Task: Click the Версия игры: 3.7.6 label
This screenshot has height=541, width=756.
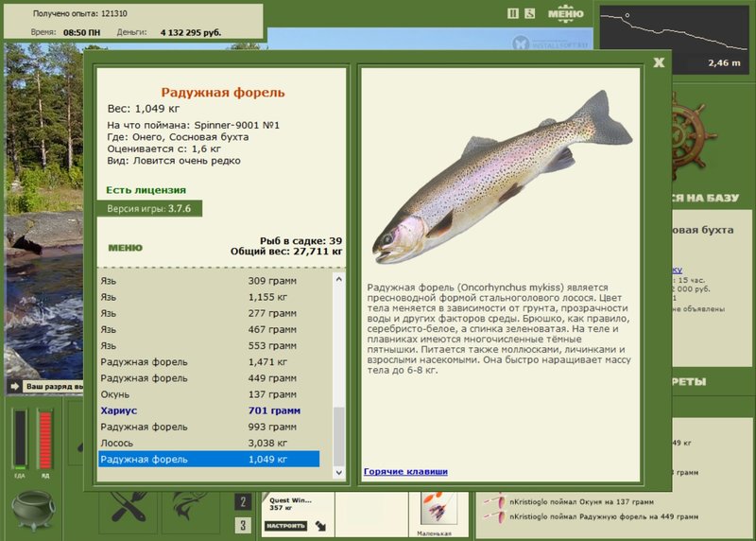Action: tap(149, 208)
